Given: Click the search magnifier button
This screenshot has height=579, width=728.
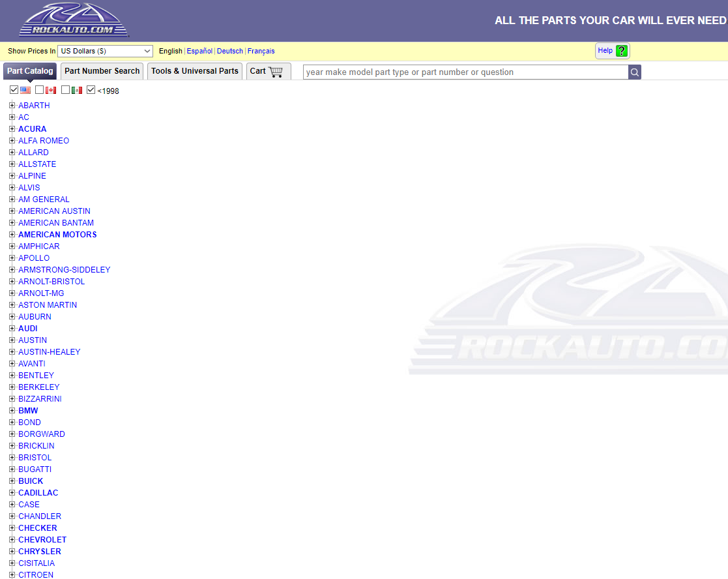Looking at the screenshot, I should [635, 72].
